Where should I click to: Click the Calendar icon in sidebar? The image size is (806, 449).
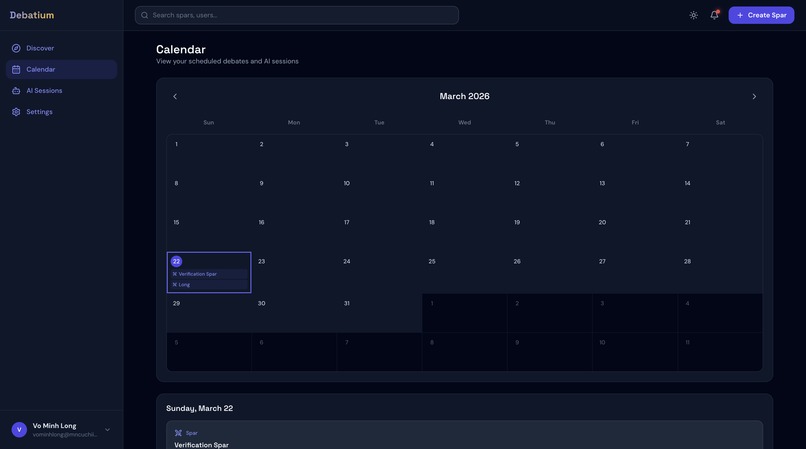point(16,69)
